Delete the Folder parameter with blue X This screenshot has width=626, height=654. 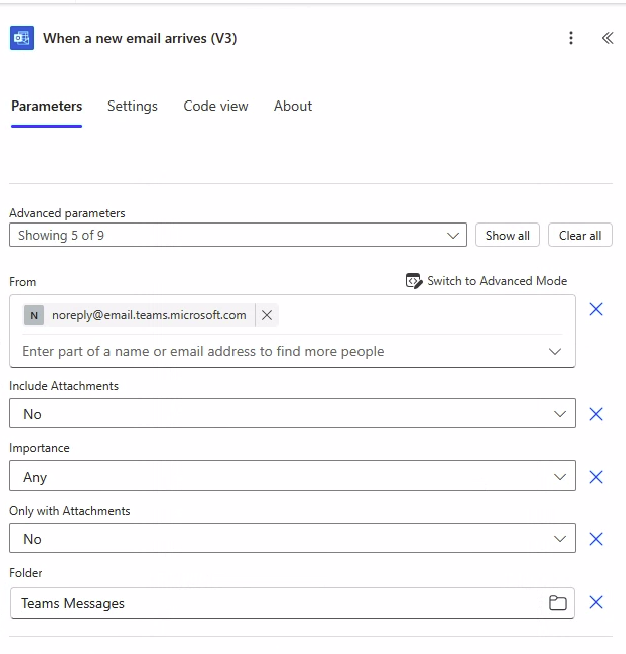tap(596, 602)
